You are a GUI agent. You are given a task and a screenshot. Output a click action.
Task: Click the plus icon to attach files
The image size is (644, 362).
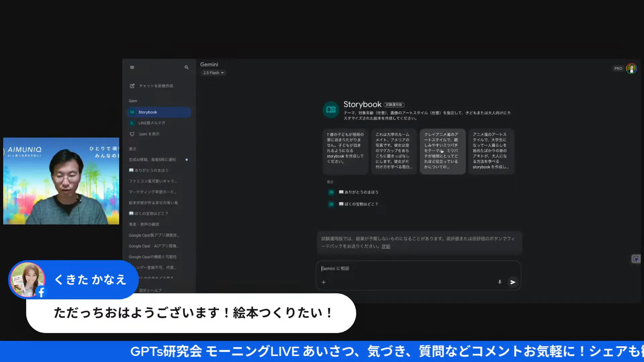pos(324,282)
